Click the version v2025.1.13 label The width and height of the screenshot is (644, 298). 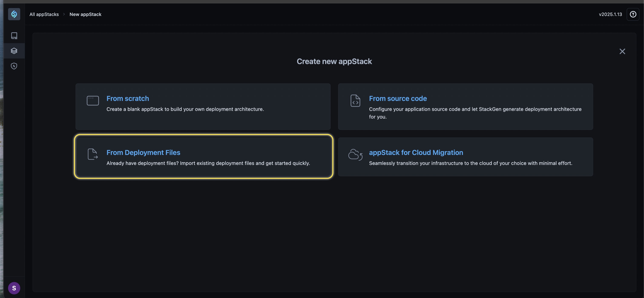point(610,14)
